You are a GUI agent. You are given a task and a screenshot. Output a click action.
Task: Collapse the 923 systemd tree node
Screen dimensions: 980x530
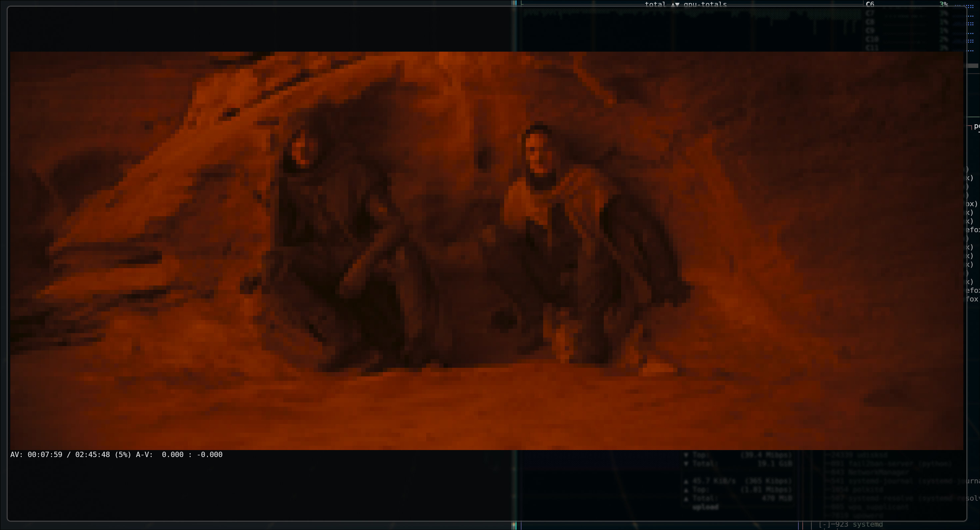pyautogui.click(x=824, y=525)
